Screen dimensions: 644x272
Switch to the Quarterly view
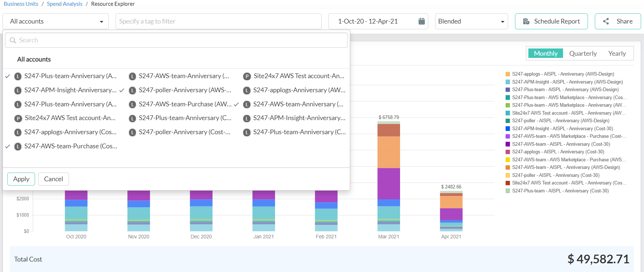coord(583,54)
